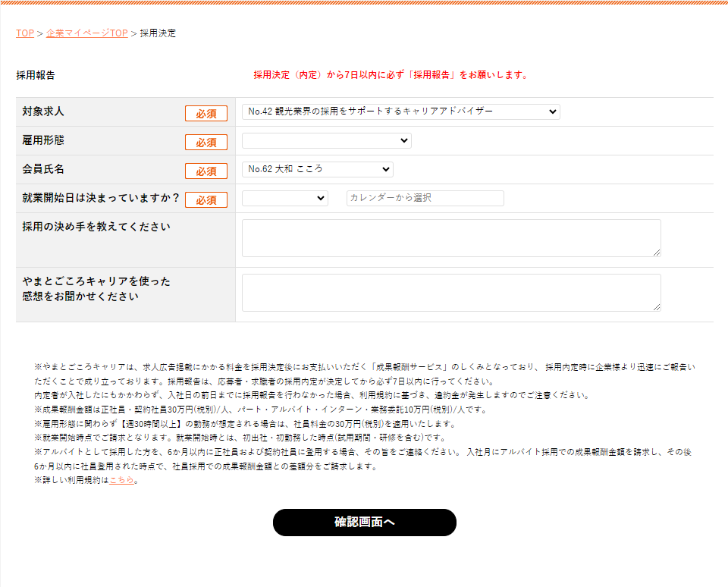Click the 必須 badge beside 就業開始日 question

[206, 199]
